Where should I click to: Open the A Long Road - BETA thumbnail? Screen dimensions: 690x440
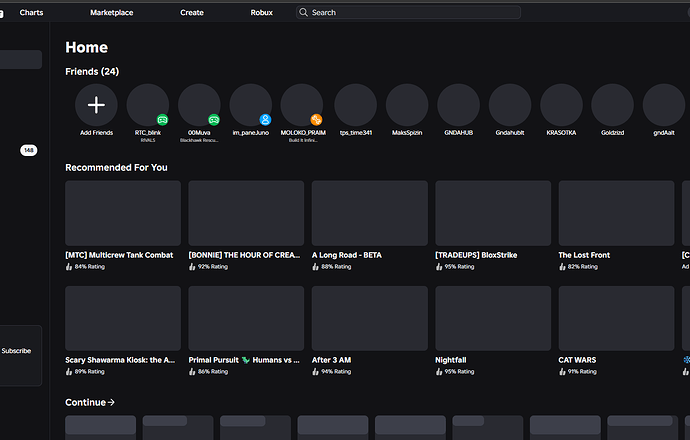coord(370,213)
